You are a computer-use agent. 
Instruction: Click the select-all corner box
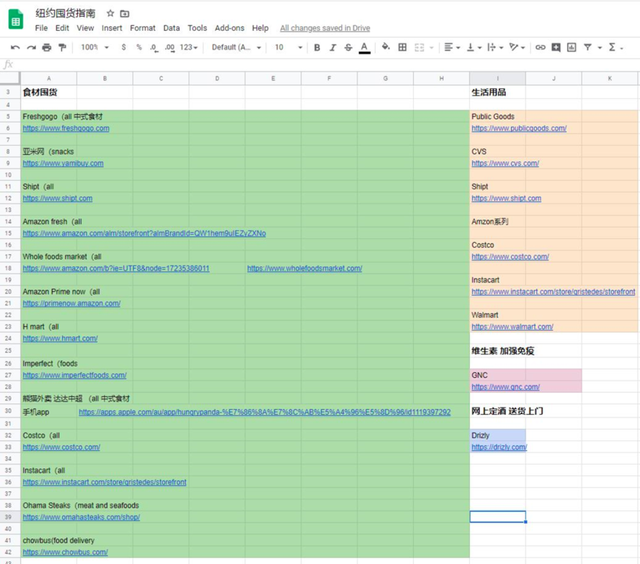[10, 78]
